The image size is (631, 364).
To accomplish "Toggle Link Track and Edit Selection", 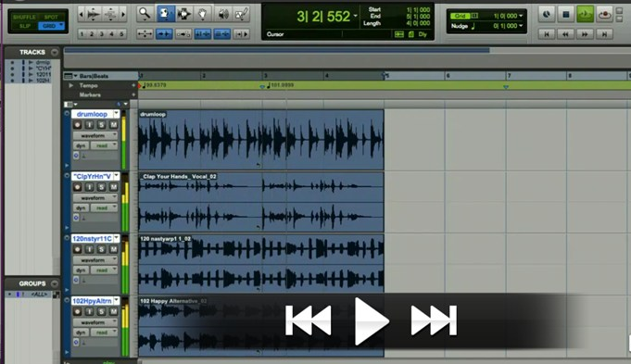I will [222, 34].
